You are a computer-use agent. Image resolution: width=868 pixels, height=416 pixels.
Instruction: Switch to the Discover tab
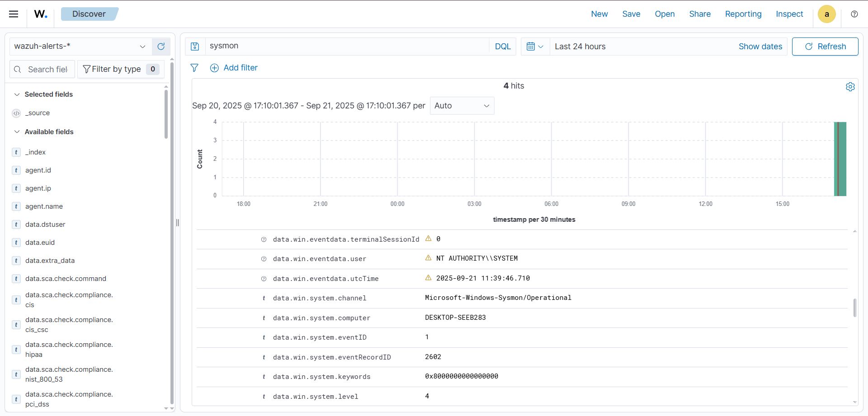(89, 14)
